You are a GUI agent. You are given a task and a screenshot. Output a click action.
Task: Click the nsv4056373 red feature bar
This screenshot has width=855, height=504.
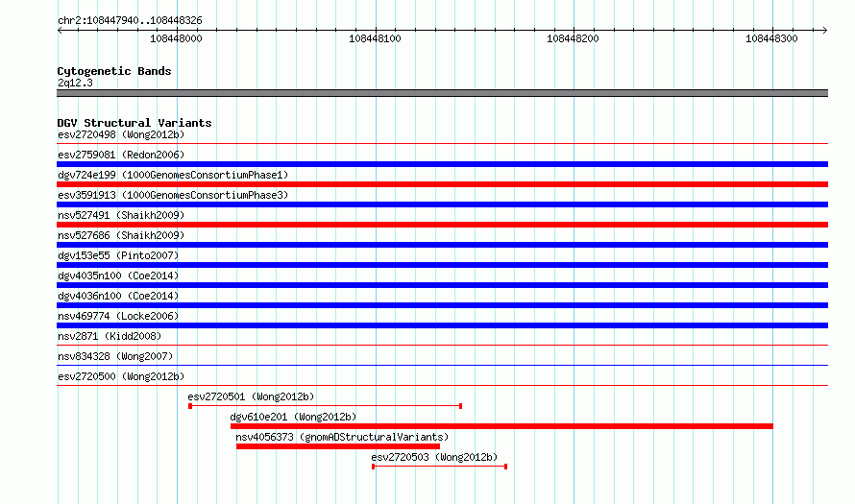(x=338, y=446)
